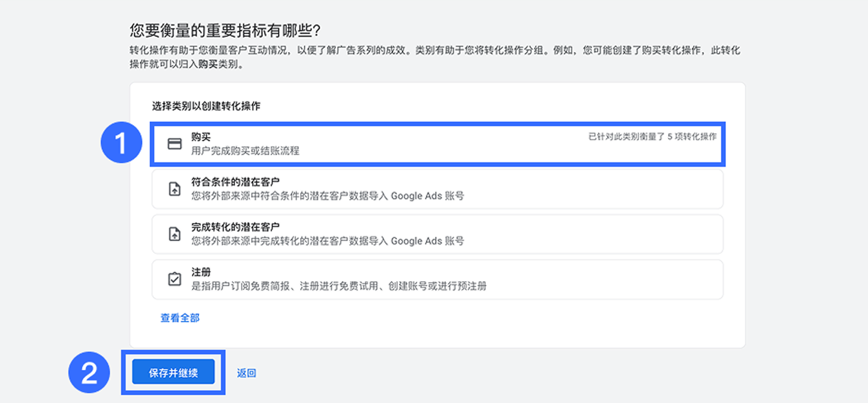Expand the list with 查看全部

(180, 318)
